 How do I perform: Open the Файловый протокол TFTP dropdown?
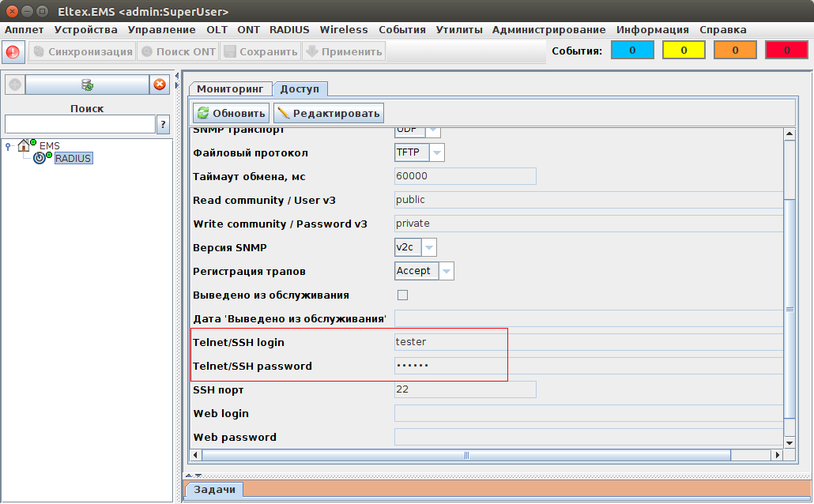tap(436, 152)
